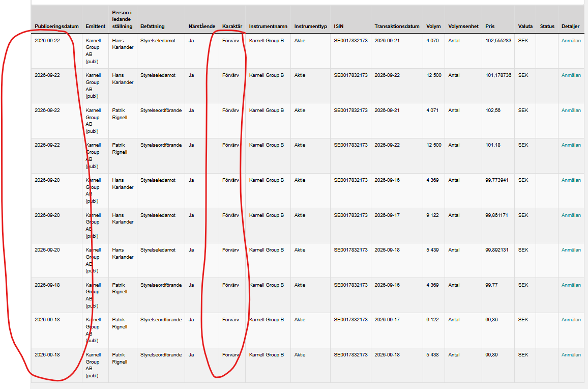The width and height of the screenshot is (588, 389).
Task: Click transaction date 2026-09-21 in 4 070 row
Action: [x=387, y=41]
